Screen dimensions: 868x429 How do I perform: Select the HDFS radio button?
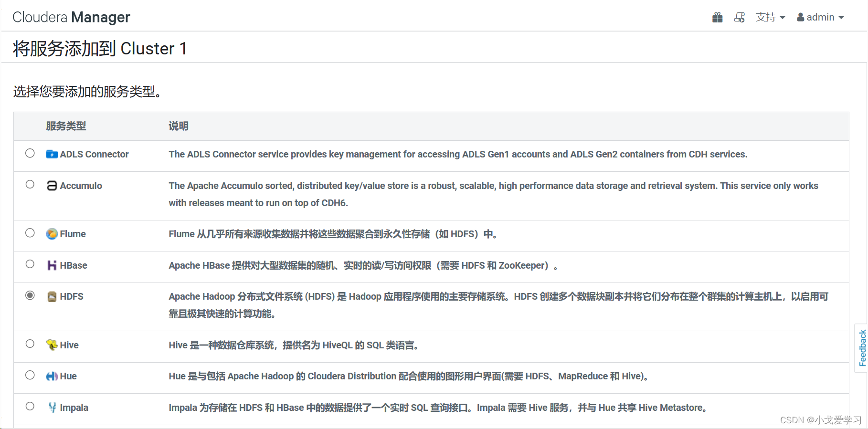[30, 295]
